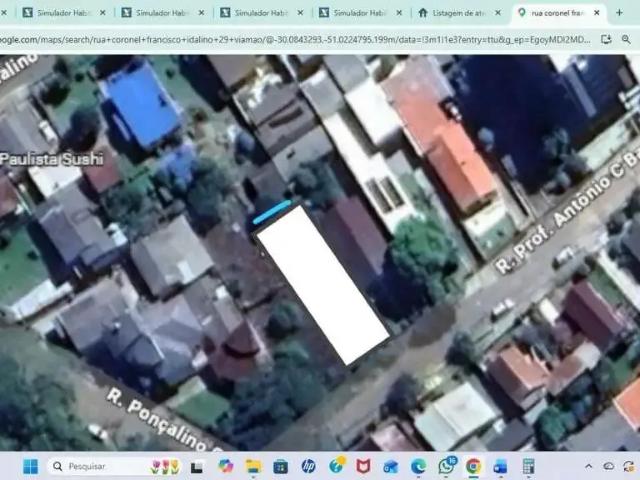
Task: Click the cloud icon in the system tray
Action: coord(609,466)
